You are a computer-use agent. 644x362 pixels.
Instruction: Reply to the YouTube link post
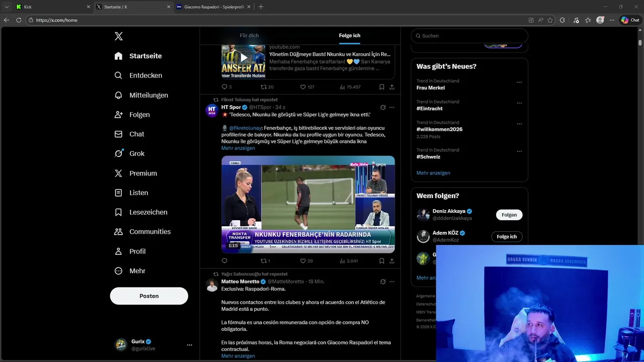(226, 87)
